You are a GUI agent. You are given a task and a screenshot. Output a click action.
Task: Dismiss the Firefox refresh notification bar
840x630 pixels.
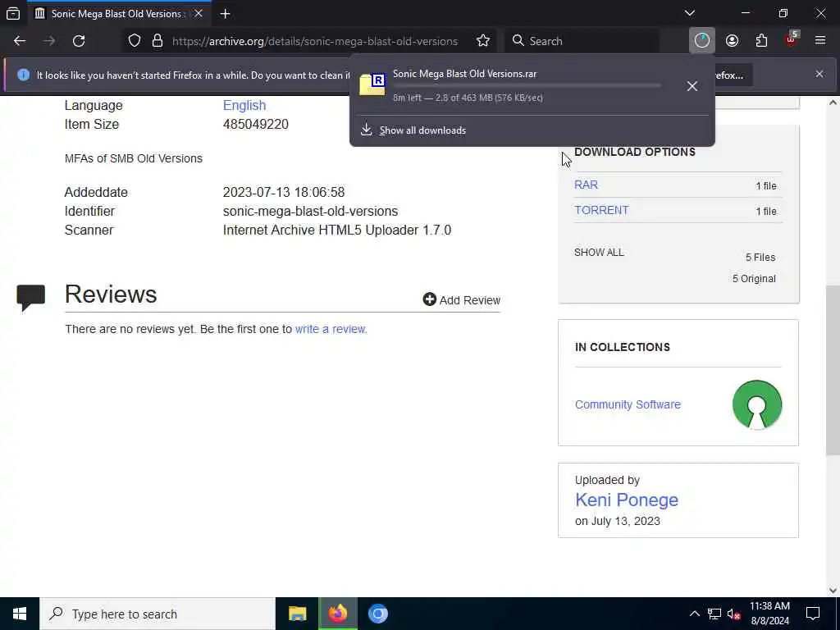point(819,74)
